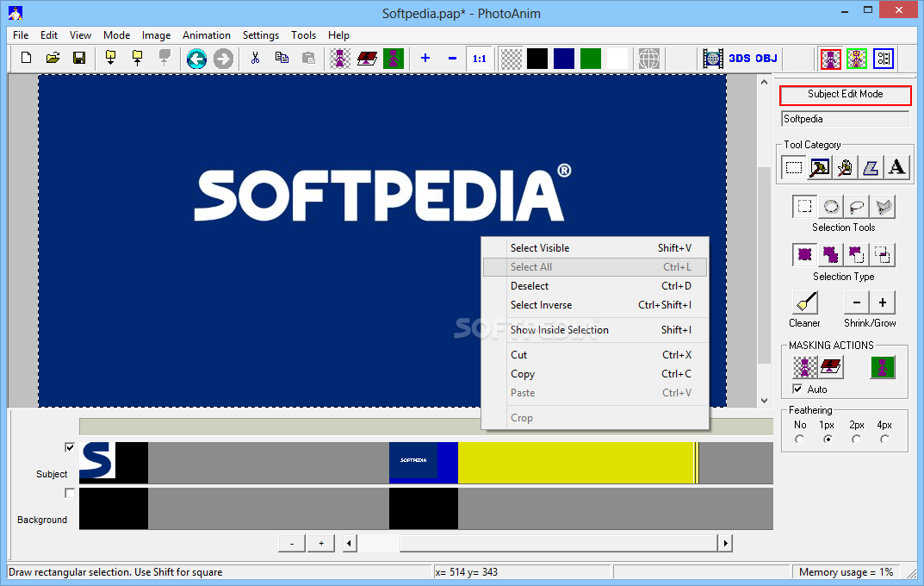Click the Cleaner brush icon
924x586 pixels.
[x=805, y=302]
